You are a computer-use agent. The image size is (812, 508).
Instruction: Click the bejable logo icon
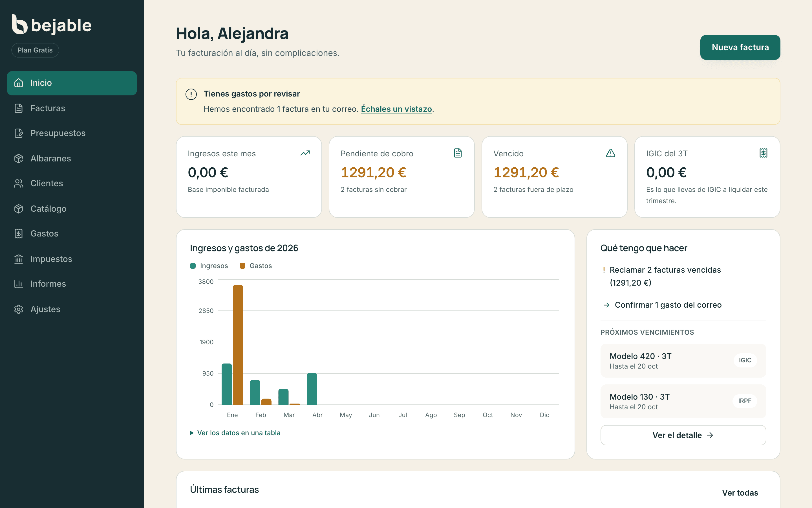[19, 24]
